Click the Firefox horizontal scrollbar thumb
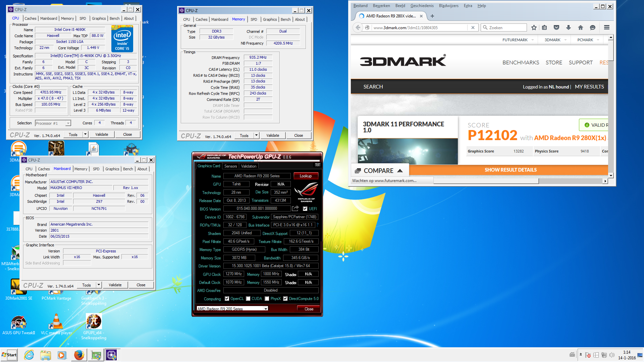Screen dimensions: 644x362 pos(486,181)
